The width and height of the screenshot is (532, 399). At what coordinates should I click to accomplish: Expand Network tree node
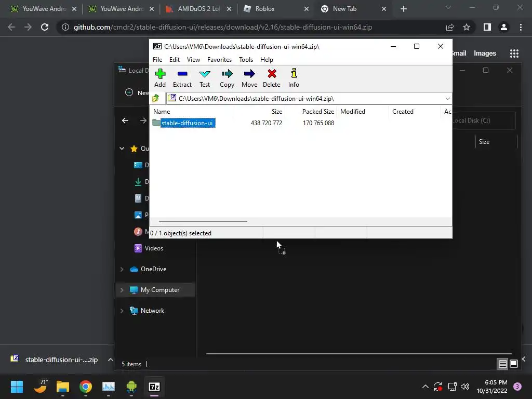122,311
